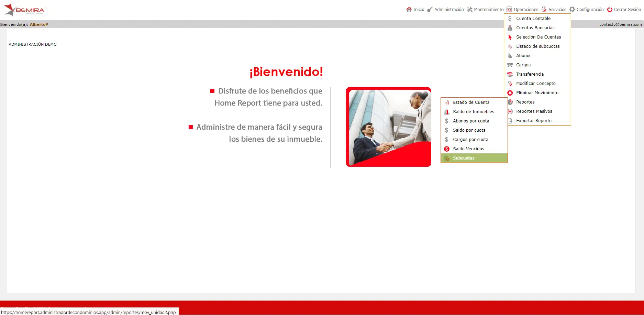The width and height of the screenshot is (644, 315).
Task: Open Listado de subcuotas
Action: pos(537,46)
